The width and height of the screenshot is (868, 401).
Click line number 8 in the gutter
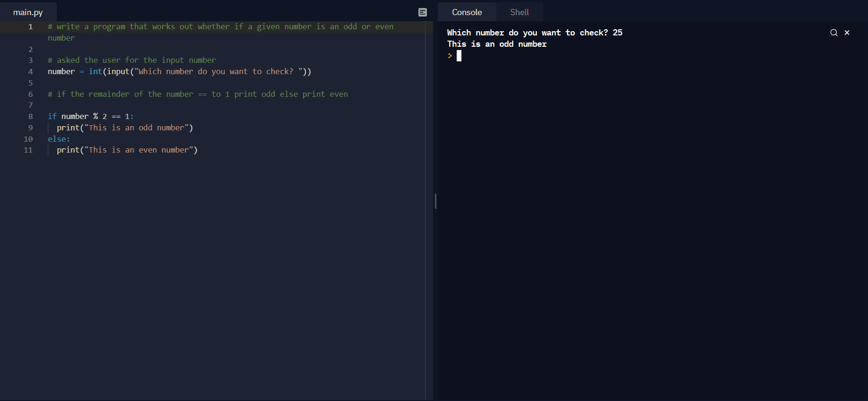(31, 117)
